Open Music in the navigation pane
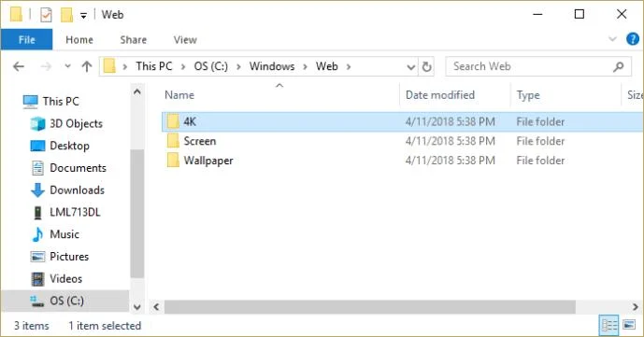The width and height of the screenshot is (644, 337). click(x=64, y=234)
